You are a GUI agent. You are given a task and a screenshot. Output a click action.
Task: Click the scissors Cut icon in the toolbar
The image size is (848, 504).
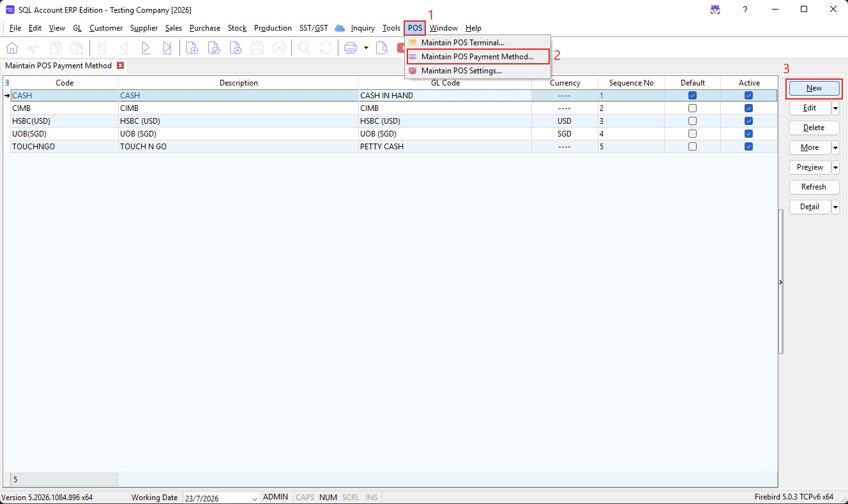[x=34, y=48]
